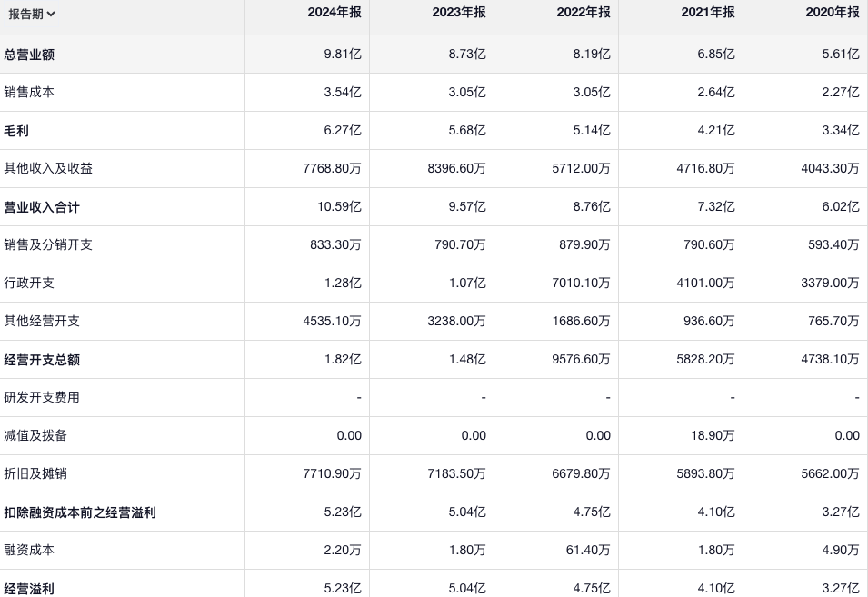Click 2024 总营业额 value 9.81亿
The height and width of the screenshot is (597, 868).
343,55
